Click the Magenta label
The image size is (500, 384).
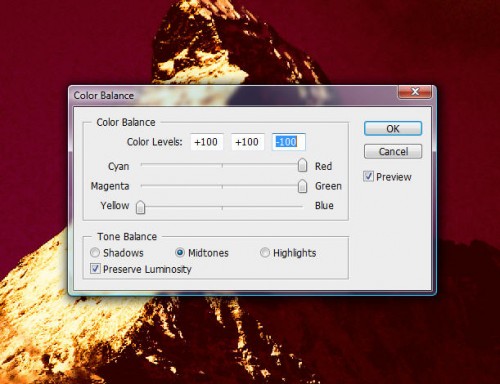(x=110, y=186)
